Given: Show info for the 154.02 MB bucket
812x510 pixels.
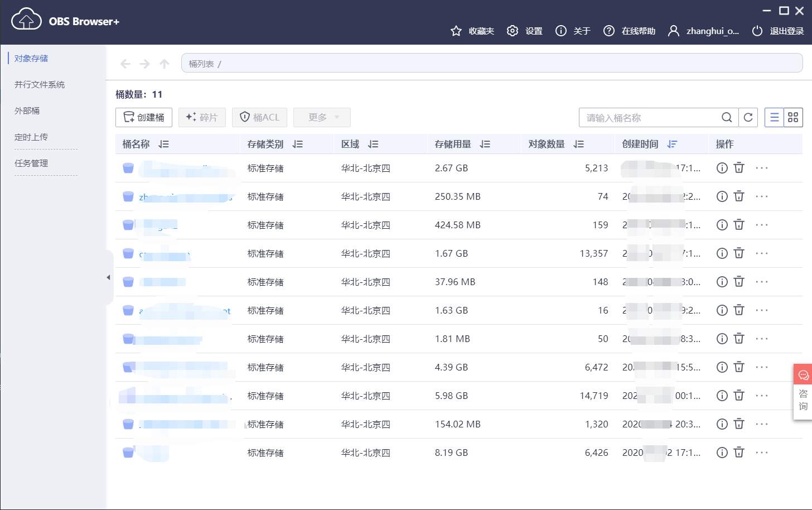Looking at the screenshot, I should click(722, 424).
